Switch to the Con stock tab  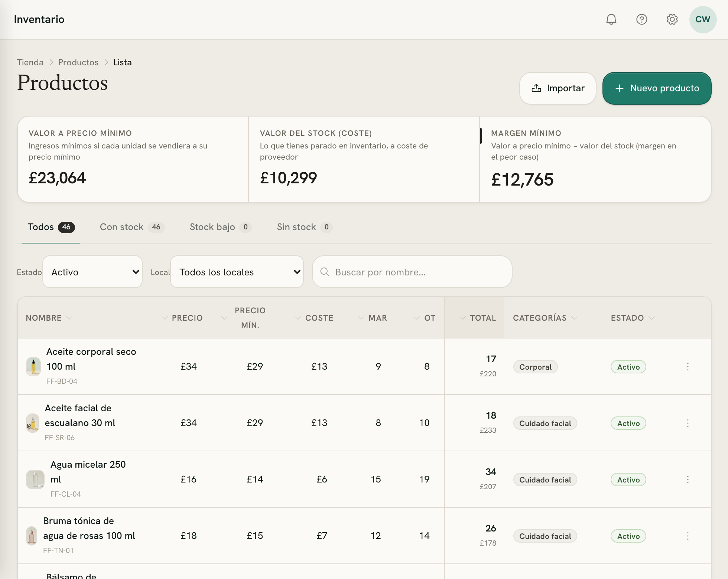[132, 227]
